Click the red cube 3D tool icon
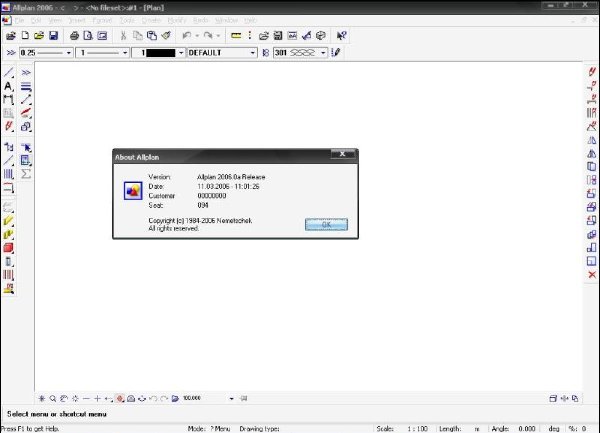The height and width of the screenshot is (433, 600). click(x=8, y=248)
